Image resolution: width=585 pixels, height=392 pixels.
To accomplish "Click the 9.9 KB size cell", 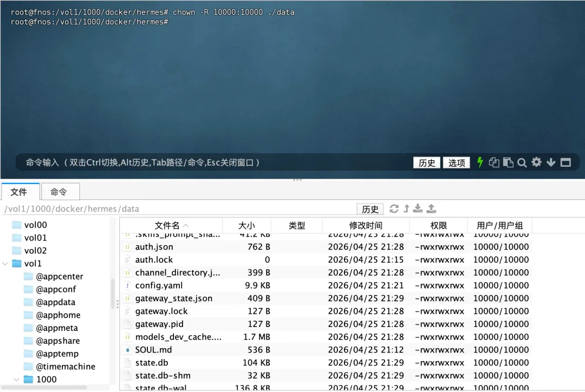I will point(257,286).
